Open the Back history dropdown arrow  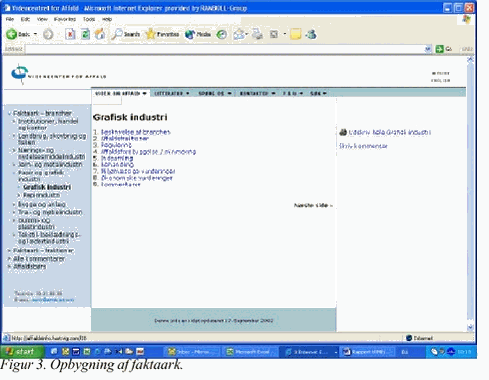[35, 34]
